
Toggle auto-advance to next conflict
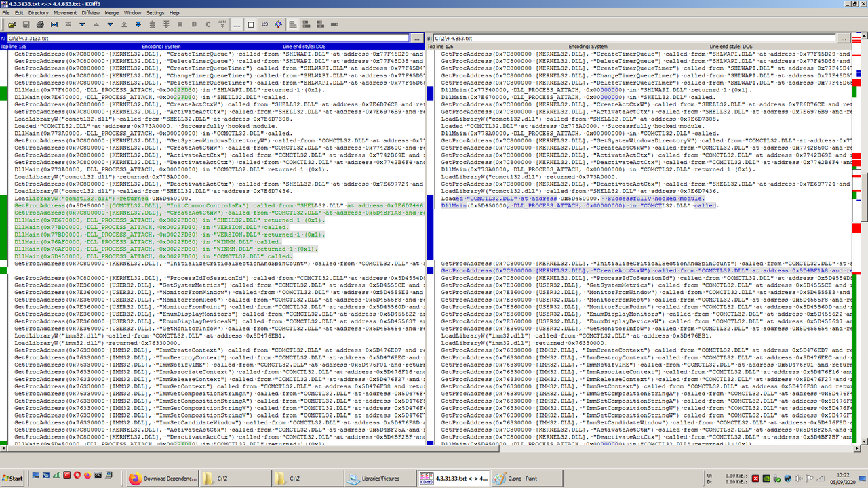coord(222,24)
